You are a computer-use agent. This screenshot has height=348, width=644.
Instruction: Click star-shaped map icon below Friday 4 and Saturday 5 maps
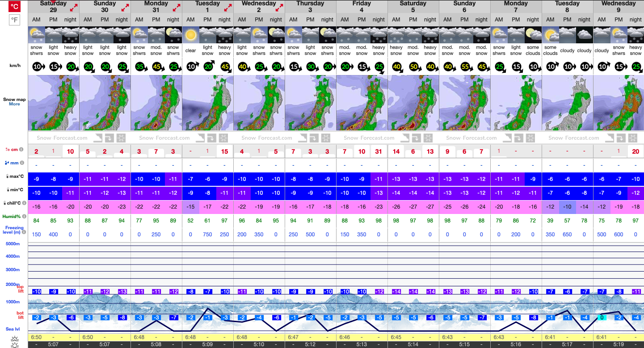click(x=429, y=138)
